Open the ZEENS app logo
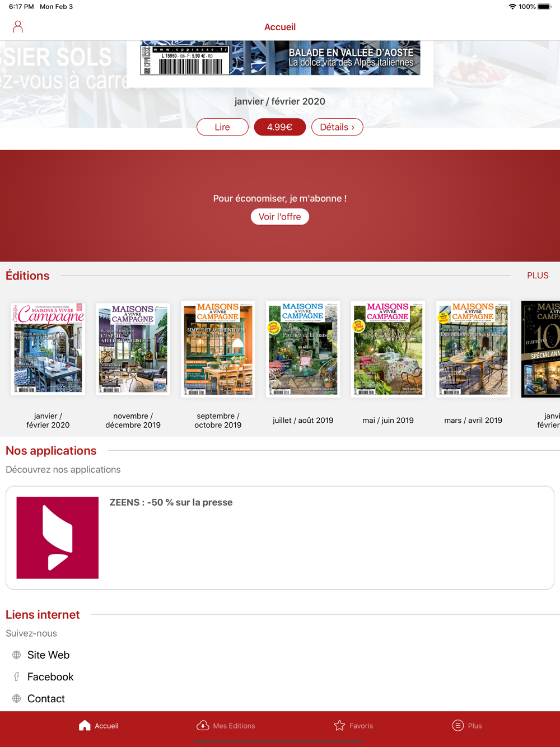The image size is (560, 747). click(58, 538)
